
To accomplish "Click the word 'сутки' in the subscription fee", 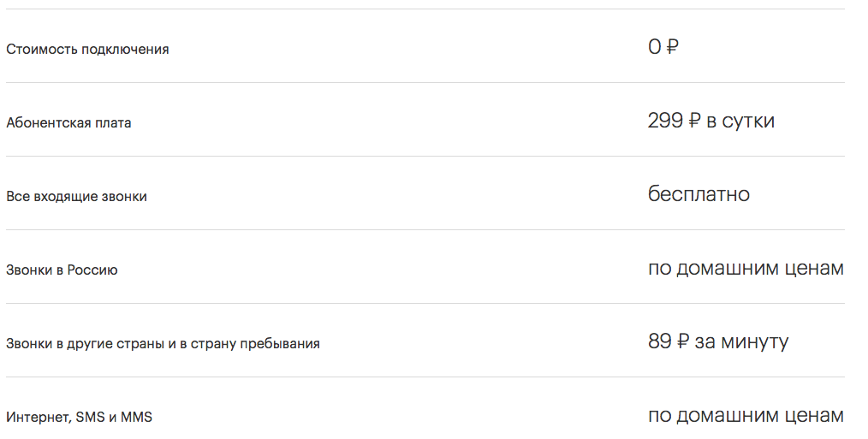I will 748,122.
